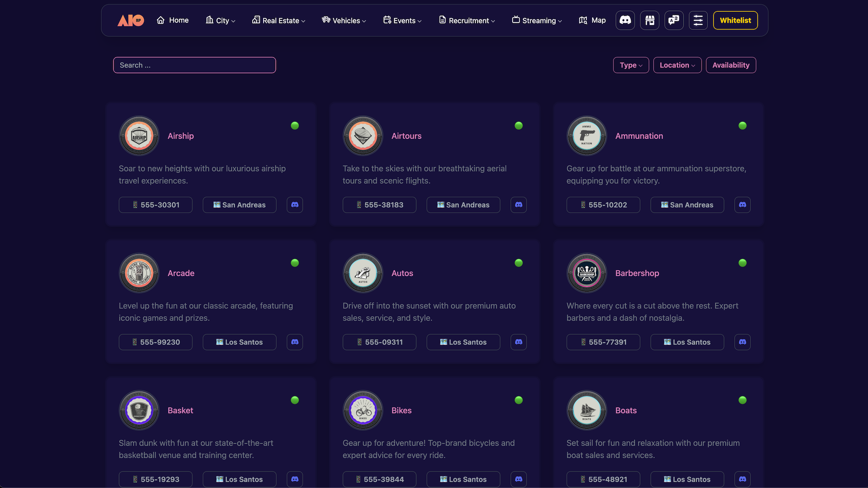Open the chat translate icon
The height and width of the screenshot is (488, 868).
tap(674, 20)
